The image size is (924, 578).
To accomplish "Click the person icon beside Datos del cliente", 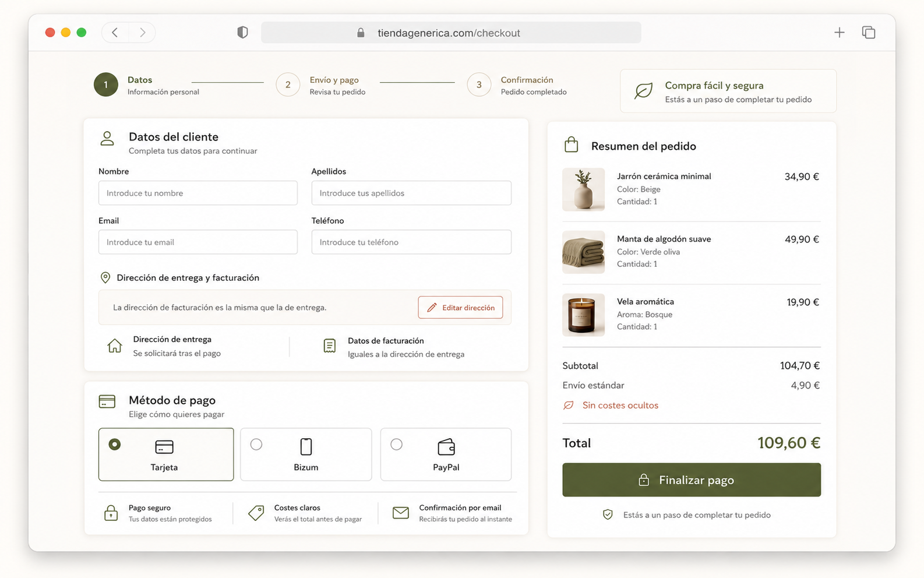I will [x=107, y=139].
